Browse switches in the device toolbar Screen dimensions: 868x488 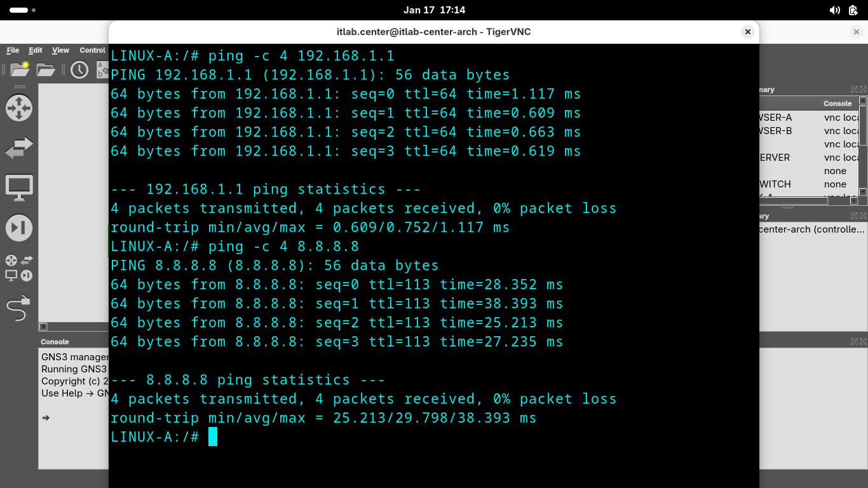pos(18,148)
